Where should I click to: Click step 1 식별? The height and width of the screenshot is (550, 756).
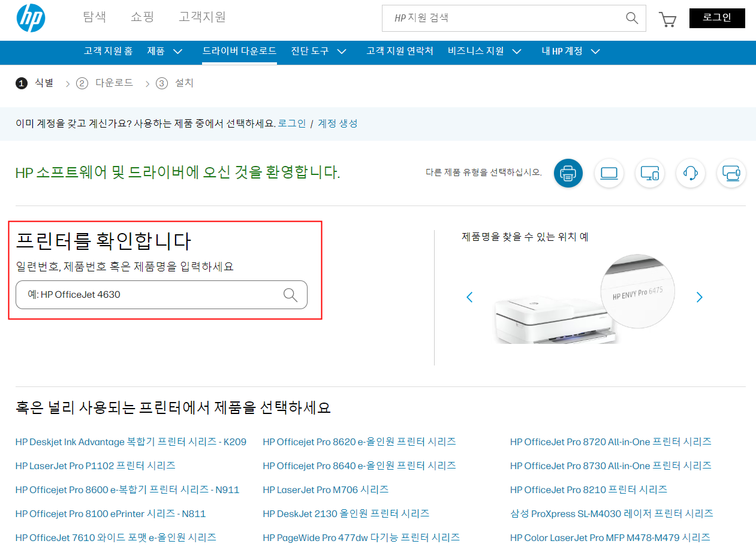point(35,83)
